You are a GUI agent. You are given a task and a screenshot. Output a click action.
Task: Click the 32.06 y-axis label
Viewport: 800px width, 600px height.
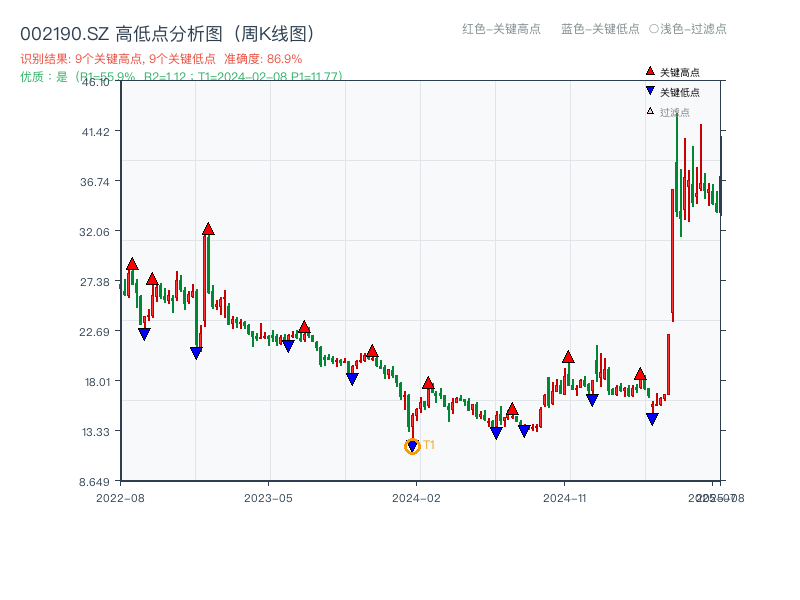[94, 232]
